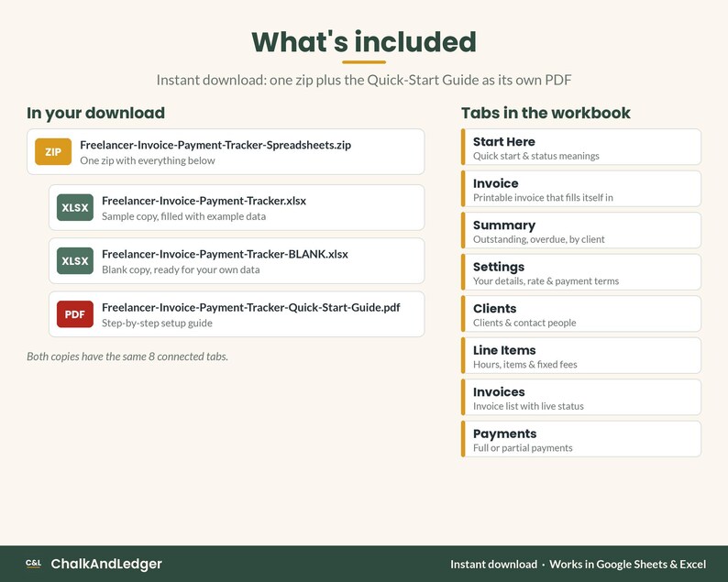Open the Invoice tab card
This screenshot has width=728, height=582.
tap(580, 189)
